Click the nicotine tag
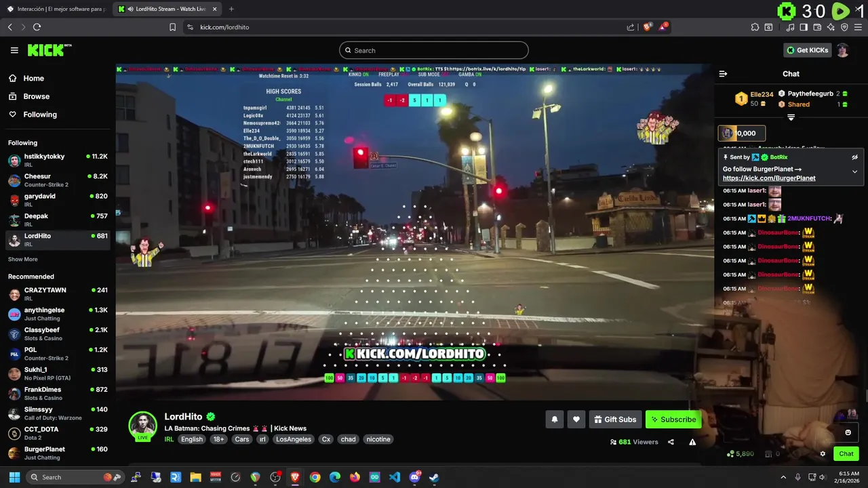The width and height of the screenshot is (868, 488). (378, 439)
